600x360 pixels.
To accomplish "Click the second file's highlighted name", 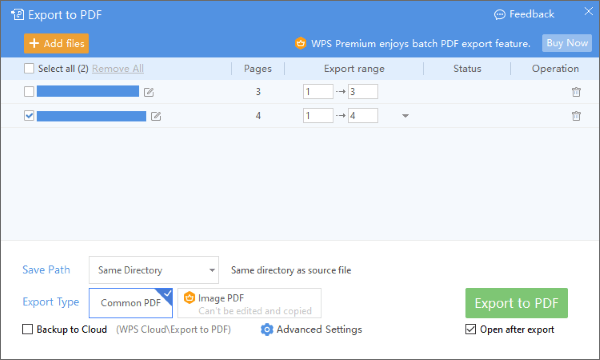I will coord(91,116).
